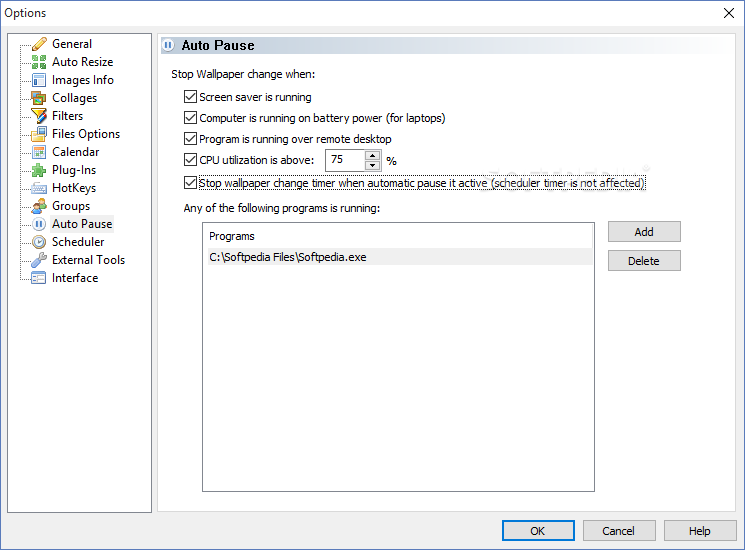Close the Options dialog window
Image resolution: width=745 pixels, height=550 pixels.
tap(729, 13)
